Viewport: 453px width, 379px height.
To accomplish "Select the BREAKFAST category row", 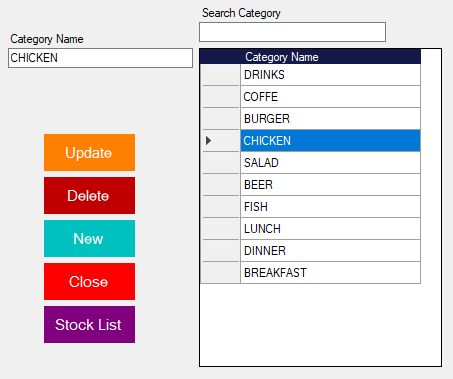I will coord(330,273).
